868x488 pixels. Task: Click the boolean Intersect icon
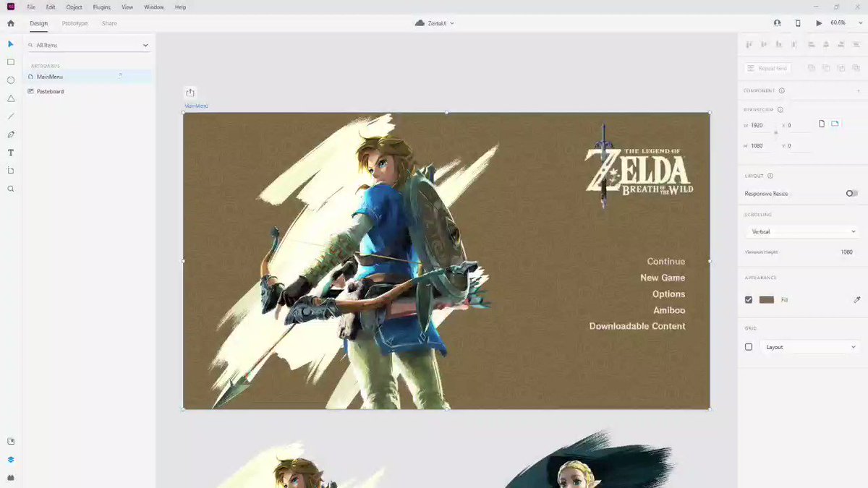click(x=841, y=68)
